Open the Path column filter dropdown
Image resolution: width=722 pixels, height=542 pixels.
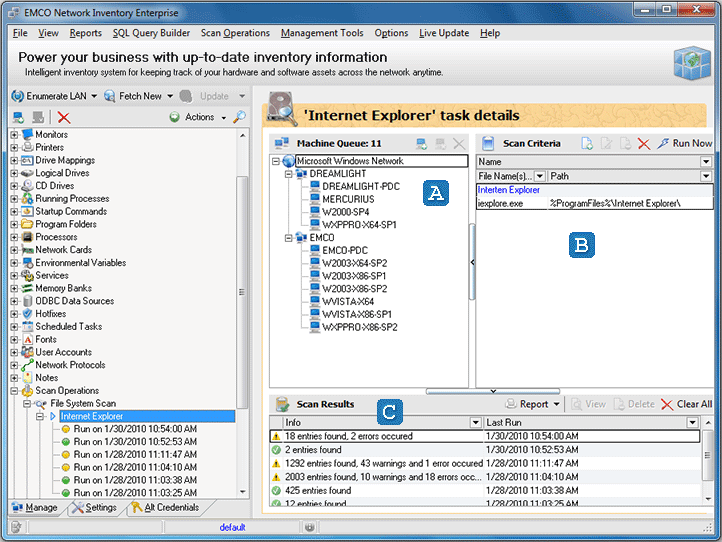coord(706,176)
